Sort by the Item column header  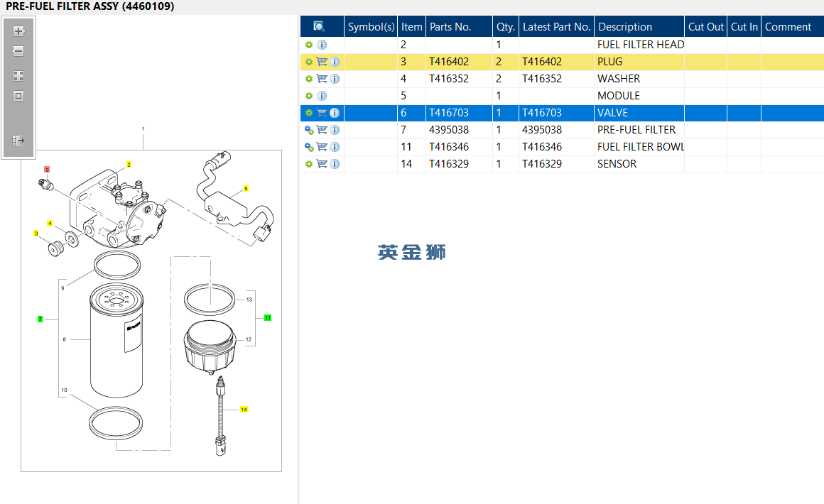pos(411,26)
